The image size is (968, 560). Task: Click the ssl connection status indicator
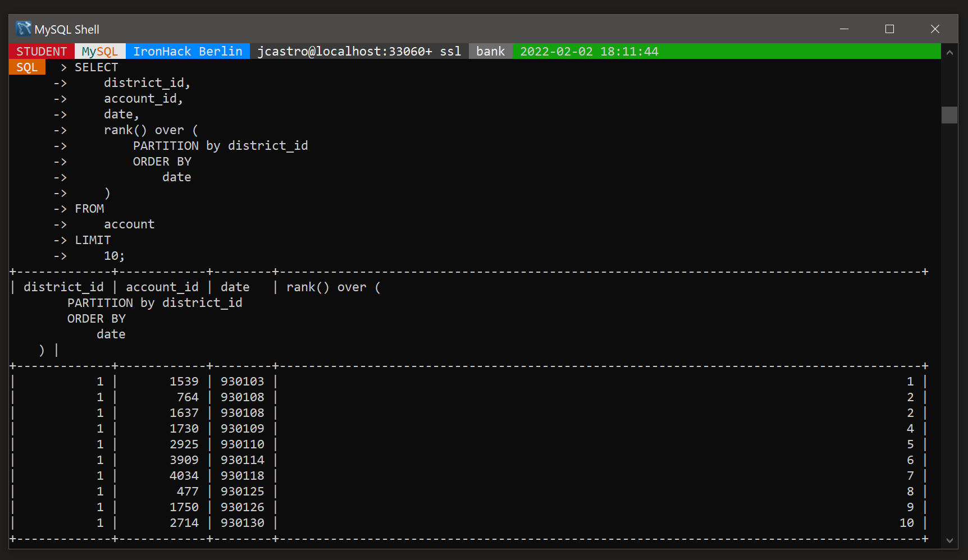[x=450, y=51]
